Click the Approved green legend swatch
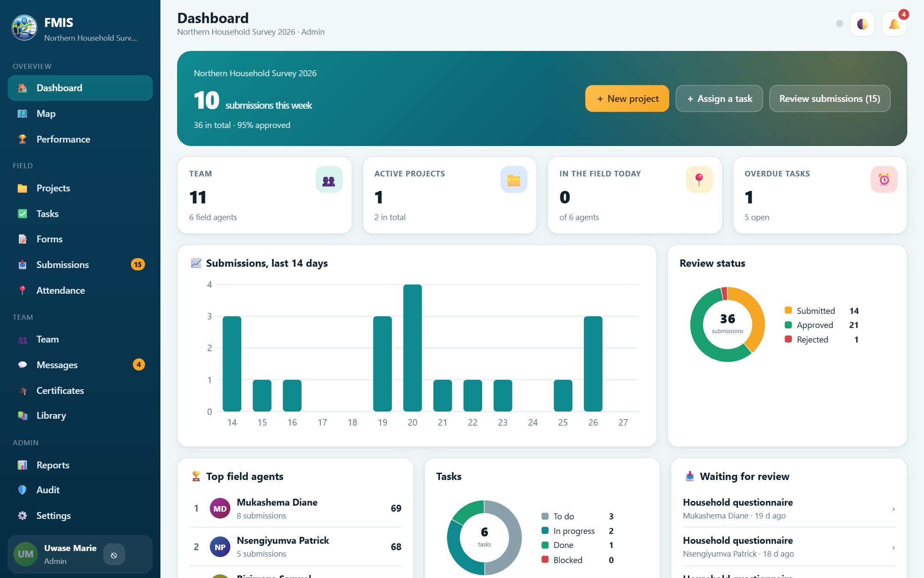The height and width of the screenshot is (578, 924). [788, 325]
